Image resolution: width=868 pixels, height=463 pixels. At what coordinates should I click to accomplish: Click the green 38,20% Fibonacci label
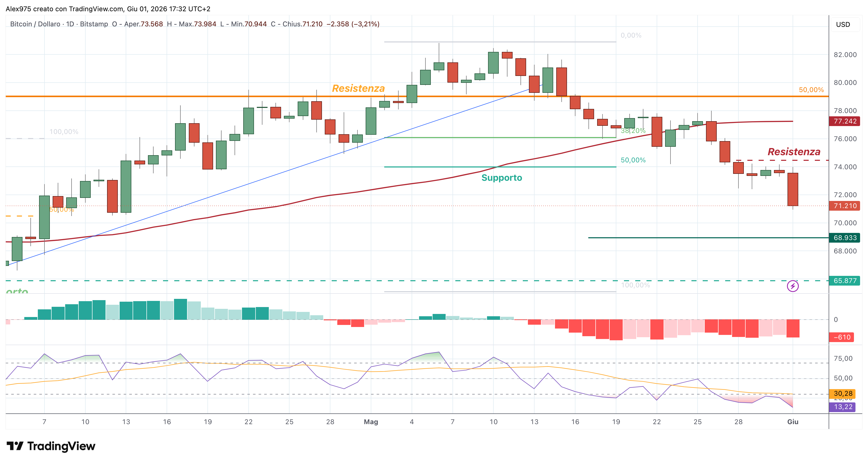[633, 130]
